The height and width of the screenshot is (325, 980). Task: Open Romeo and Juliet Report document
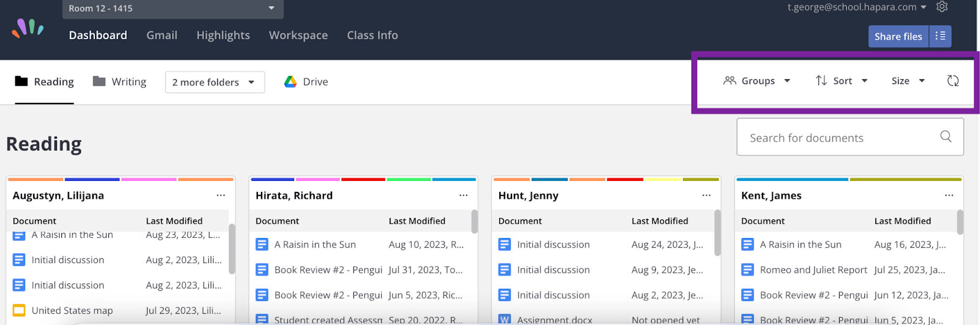coord(813,270)
